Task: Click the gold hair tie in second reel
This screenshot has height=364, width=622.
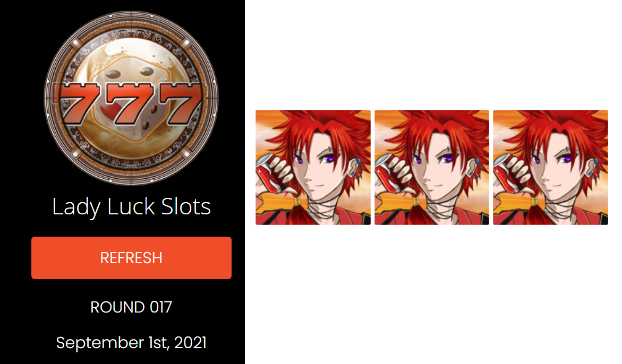Action: point(416,202)
